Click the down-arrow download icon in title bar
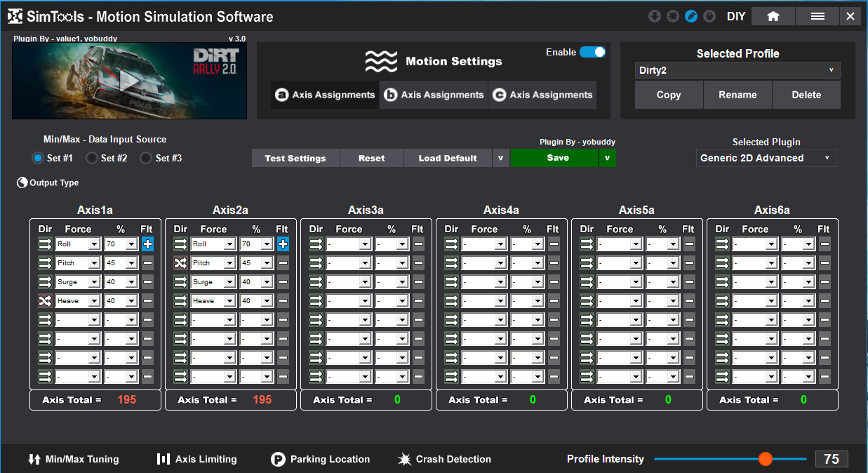Image resolution: width=868 pixels, height=473 pixels. click(x=655, y=16)
